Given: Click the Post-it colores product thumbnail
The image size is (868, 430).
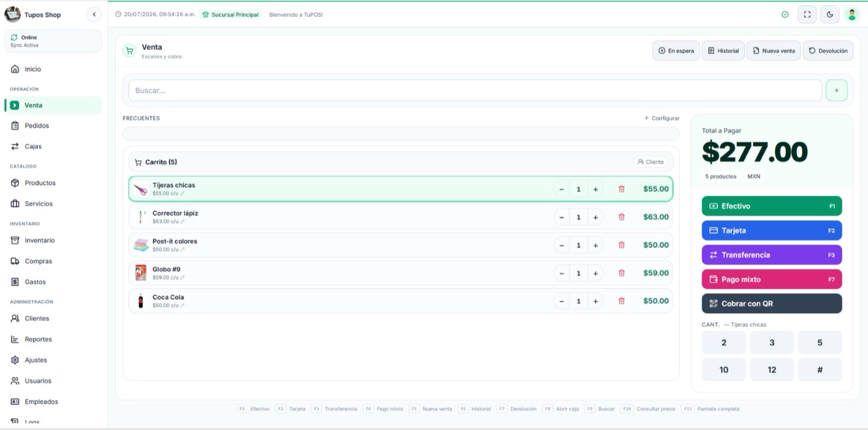Looking at the screenshot, I should click(x=141, y=245).
